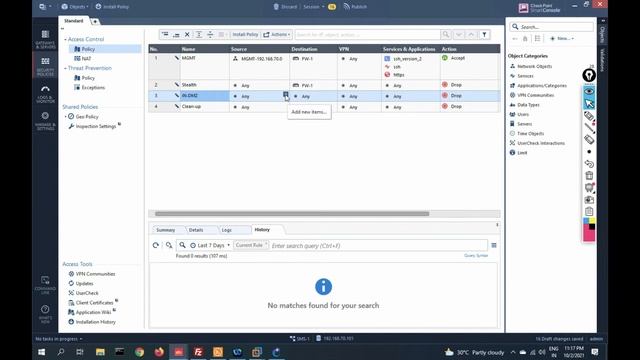Open Gateways & Servers view
This screenshot has width=640, height=360.
pyautogui.click(x=45, y=39)
